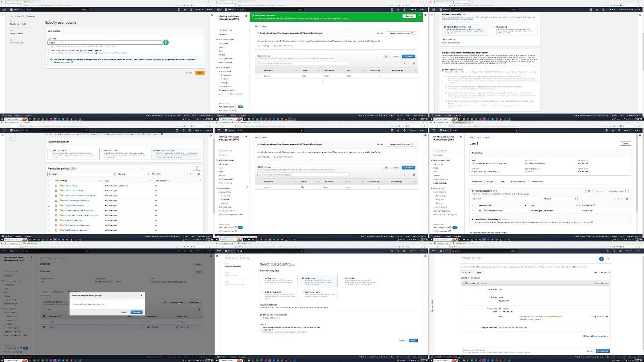This screenshot has width=644, height=362.
Task: Confirm with blue Remove button in dialog
Action: pyautogui.click(x=136, y=312)
